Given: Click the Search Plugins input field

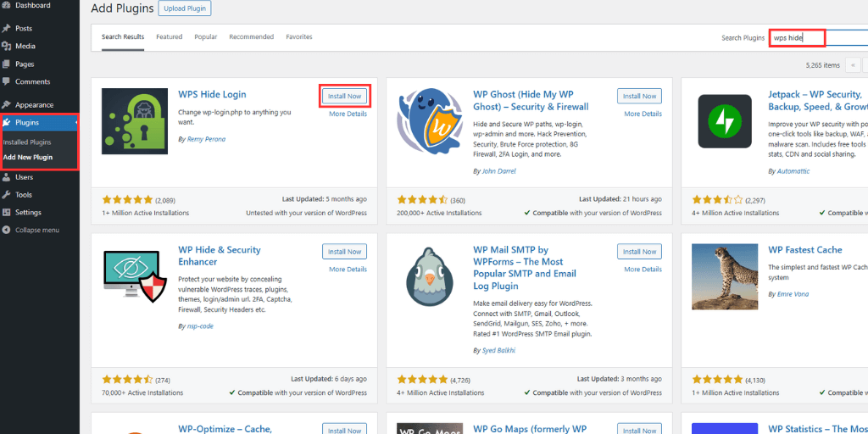Looking at the screenshot, I should 818,37.
